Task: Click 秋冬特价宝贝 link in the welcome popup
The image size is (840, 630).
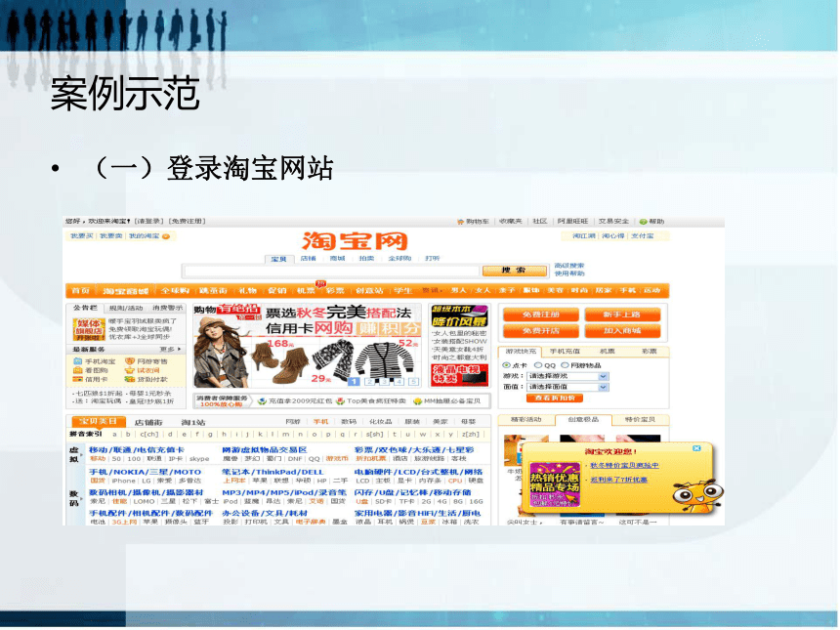Action: point(625,466)
